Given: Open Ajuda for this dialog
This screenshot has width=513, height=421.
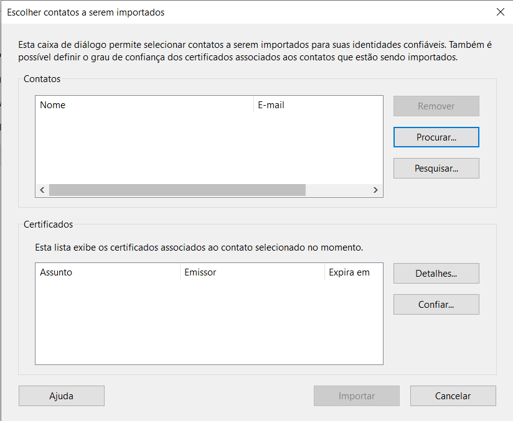Looking at the screenshot, I should coord(62,396).
